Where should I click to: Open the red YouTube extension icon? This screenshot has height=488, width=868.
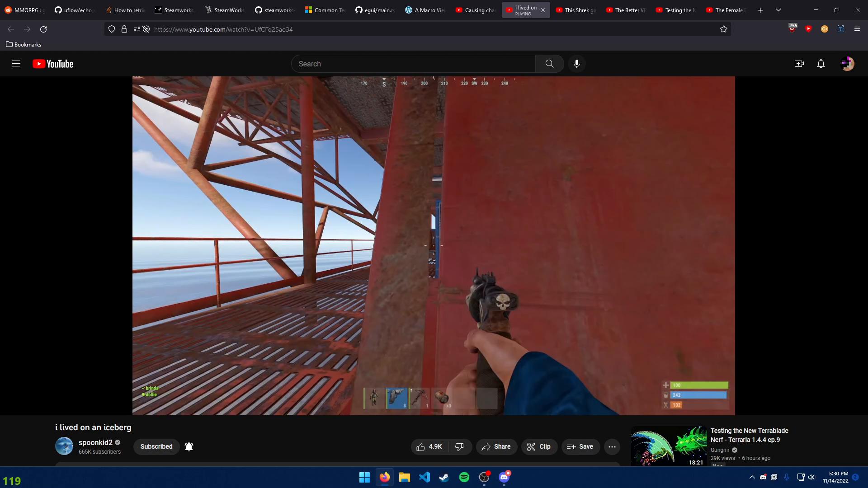click(x=808, y=29)
